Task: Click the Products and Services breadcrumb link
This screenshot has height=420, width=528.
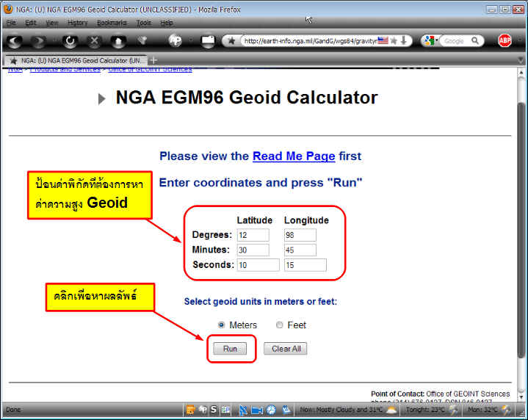Action: point(65,69)
